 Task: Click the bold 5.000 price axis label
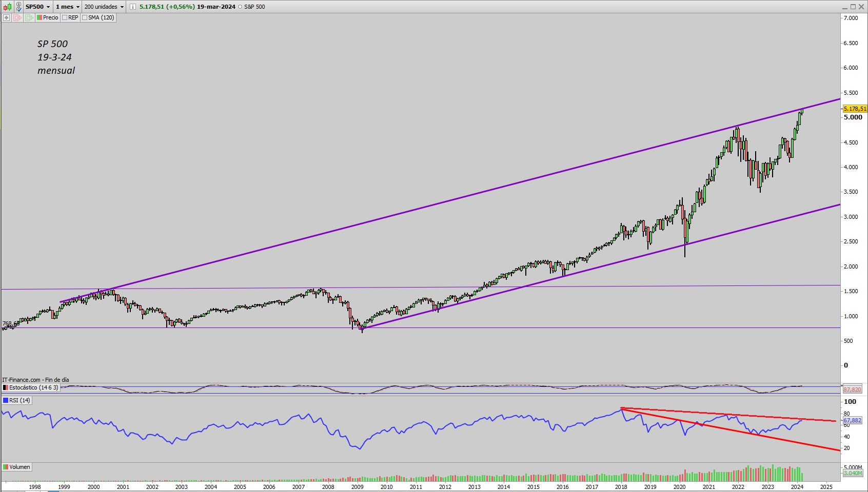pos(853,117)
